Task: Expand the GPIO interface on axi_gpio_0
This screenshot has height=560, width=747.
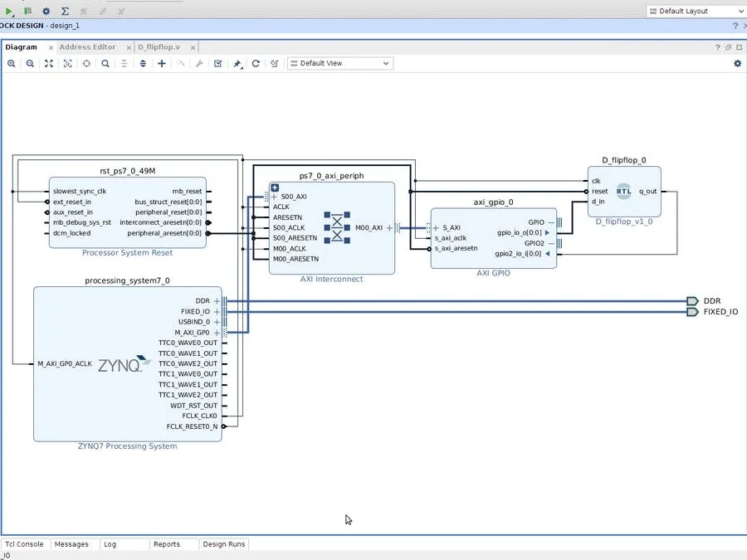Action: point(551,222)
